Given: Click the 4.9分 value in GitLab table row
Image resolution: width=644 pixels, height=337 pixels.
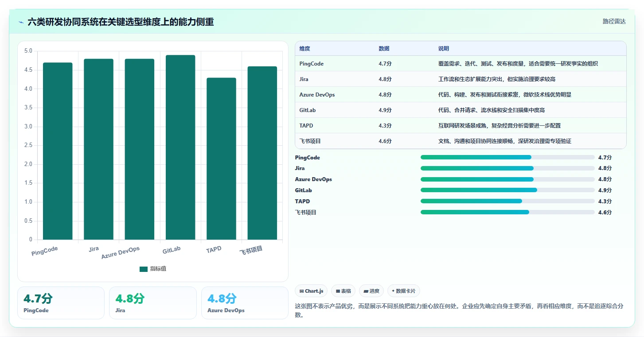Looking at the screenshot, I should [x=385, y=110].
